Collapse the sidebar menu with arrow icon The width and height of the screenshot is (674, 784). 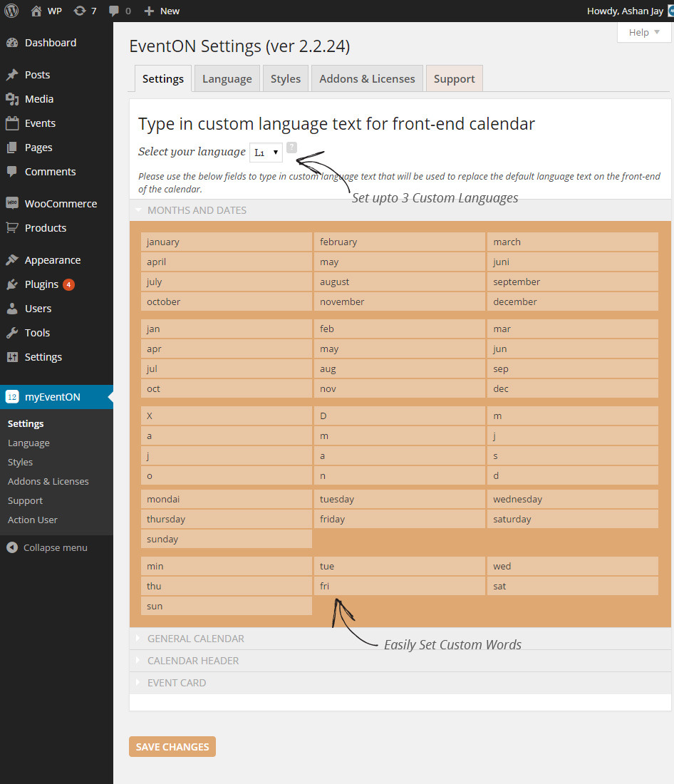[12, 547]
